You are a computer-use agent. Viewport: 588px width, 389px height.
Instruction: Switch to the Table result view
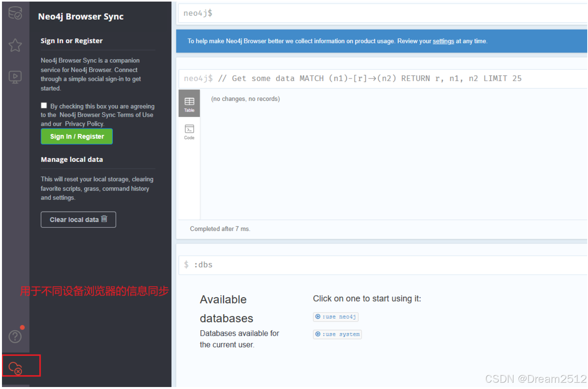tap(189, 104)
